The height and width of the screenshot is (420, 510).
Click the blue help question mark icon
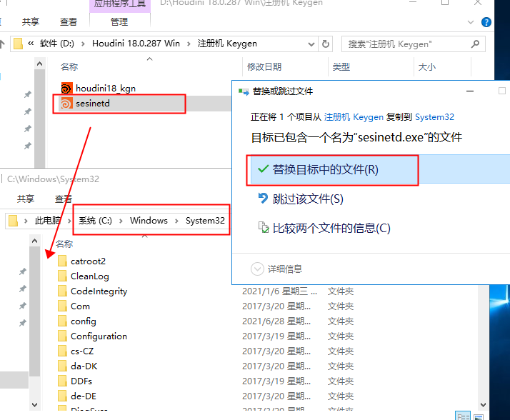[x=486, y=22]
